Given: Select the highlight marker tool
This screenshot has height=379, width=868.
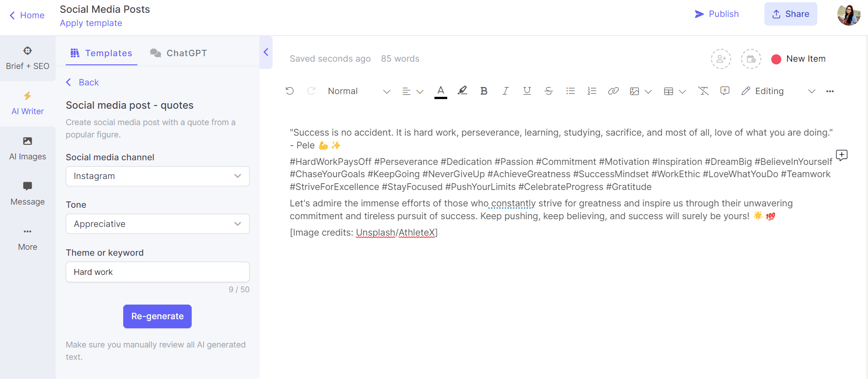Looking at the screenshot, I should 462,91.
